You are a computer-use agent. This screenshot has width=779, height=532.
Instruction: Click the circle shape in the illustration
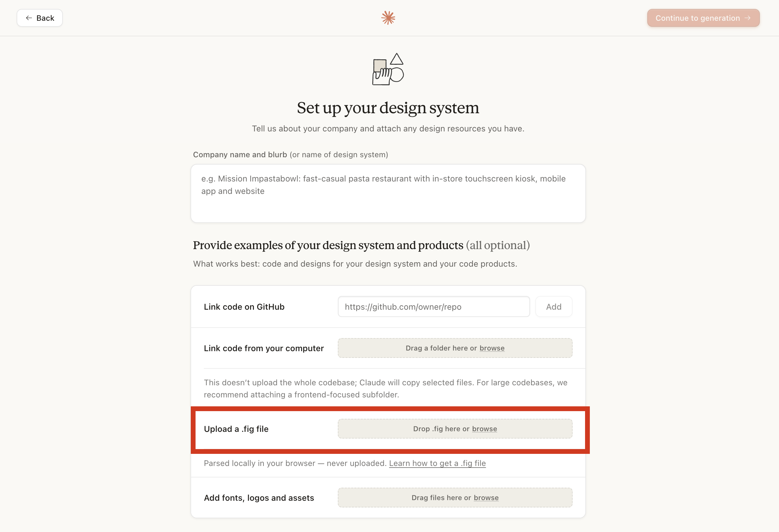click(397, 75)
